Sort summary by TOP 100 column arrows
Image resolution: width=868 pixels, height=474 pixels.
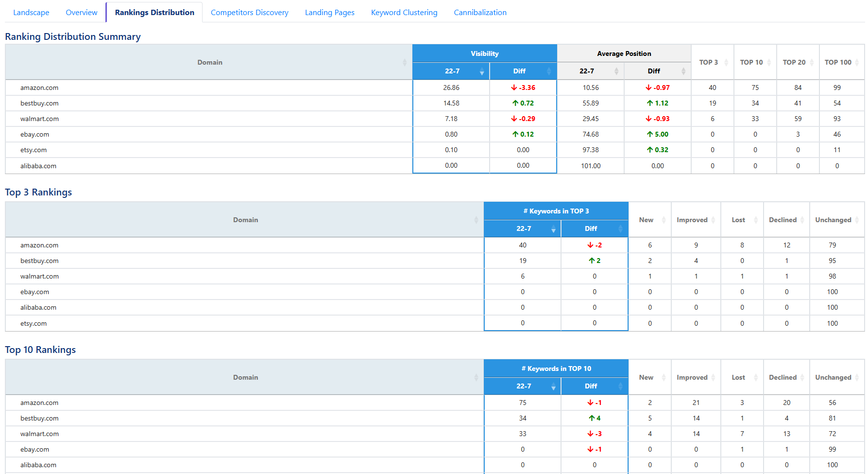[x=857, y=62]
